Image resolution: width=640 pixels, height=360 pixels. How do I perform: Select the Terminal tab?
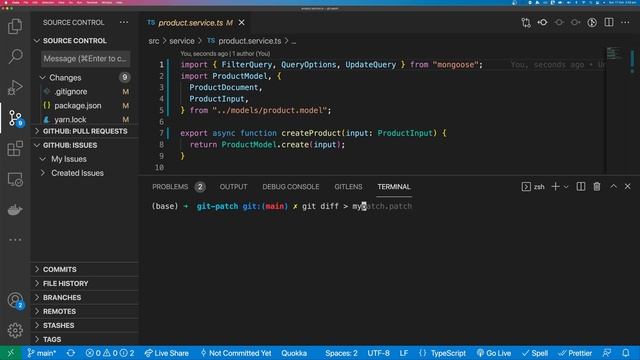394,187
